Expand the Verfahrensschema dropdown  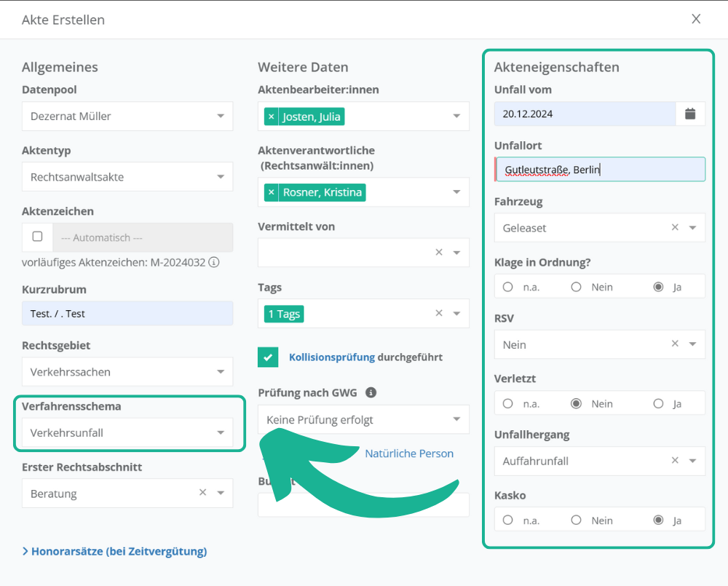[221, 433]
